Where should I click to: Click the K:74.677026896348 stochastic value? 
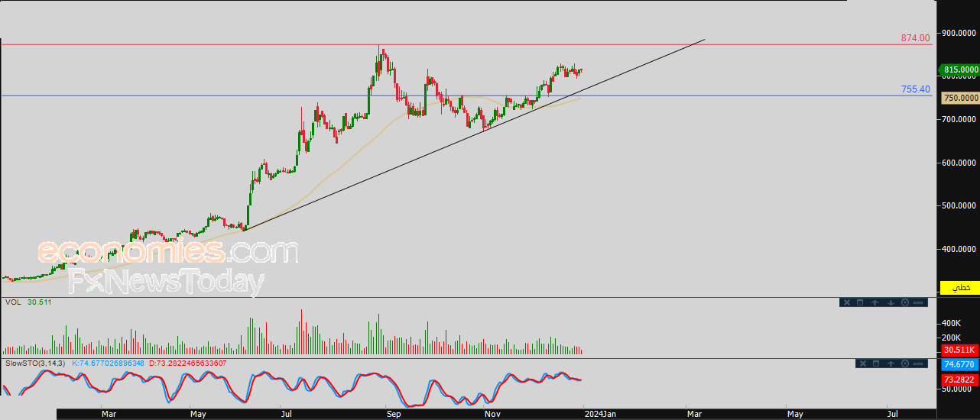click(x=108, y=363)
